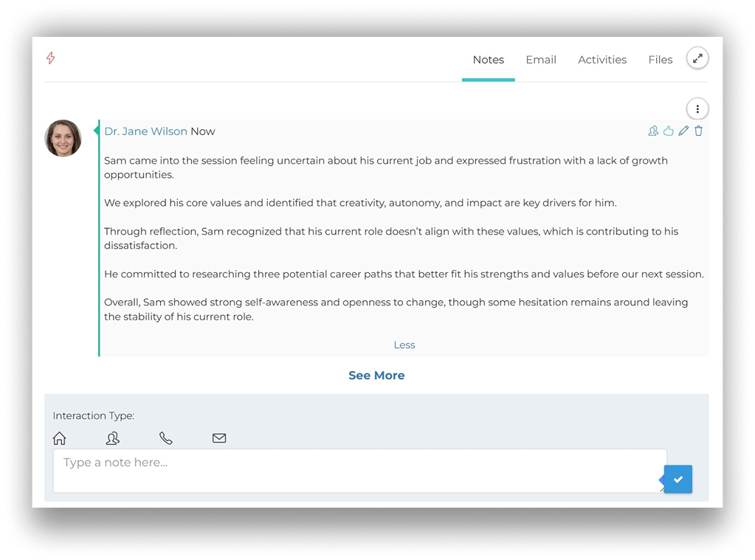
Task: Select the phone interaction type
Action: coord(165,438)
